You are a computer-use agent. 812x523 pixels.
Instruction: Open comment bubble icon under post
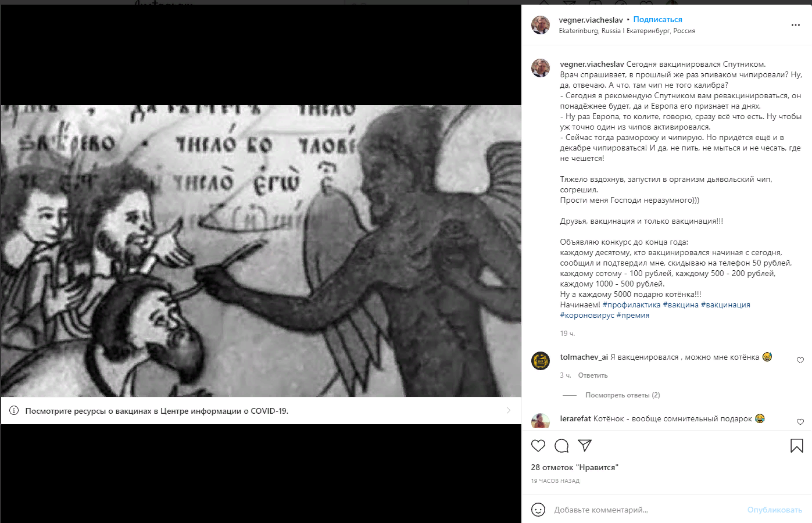click(x=561, y=446)
